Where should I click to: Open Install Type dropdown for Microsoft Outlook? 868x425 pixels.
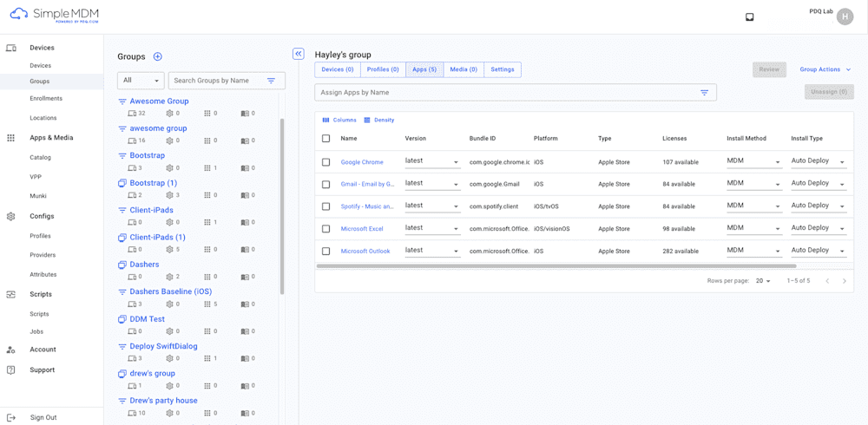[x=819, y=251]
